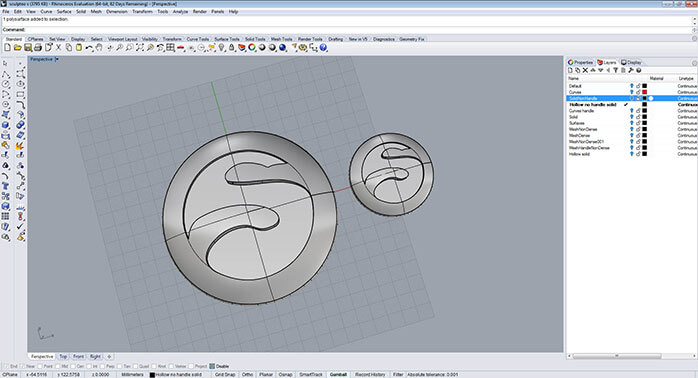The height and width of the screenshot is (378, 698).
Task: Click the blue sphere Render icon
Action: [x=282, y=48]
